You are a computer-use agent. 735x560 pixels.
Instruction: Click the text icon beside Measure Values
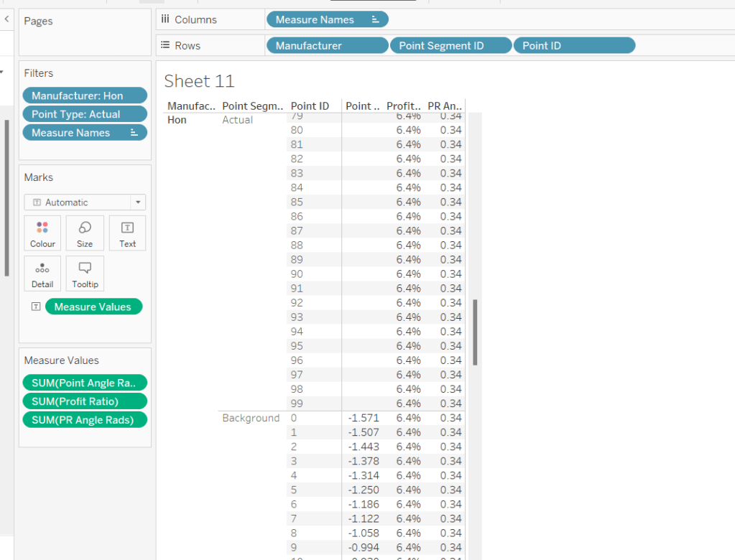click(x=36, y=307)
